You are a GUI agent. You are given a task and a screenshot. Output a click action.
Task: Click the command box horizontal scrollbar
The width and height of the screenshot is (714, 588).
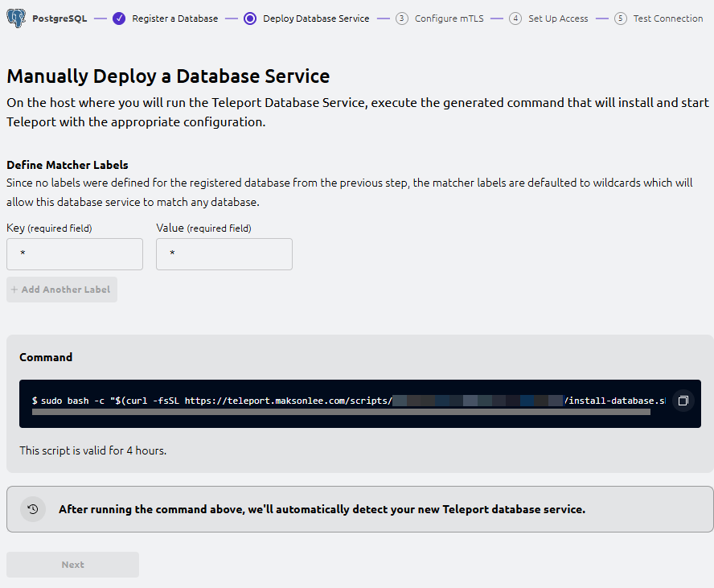click(340, 412)
